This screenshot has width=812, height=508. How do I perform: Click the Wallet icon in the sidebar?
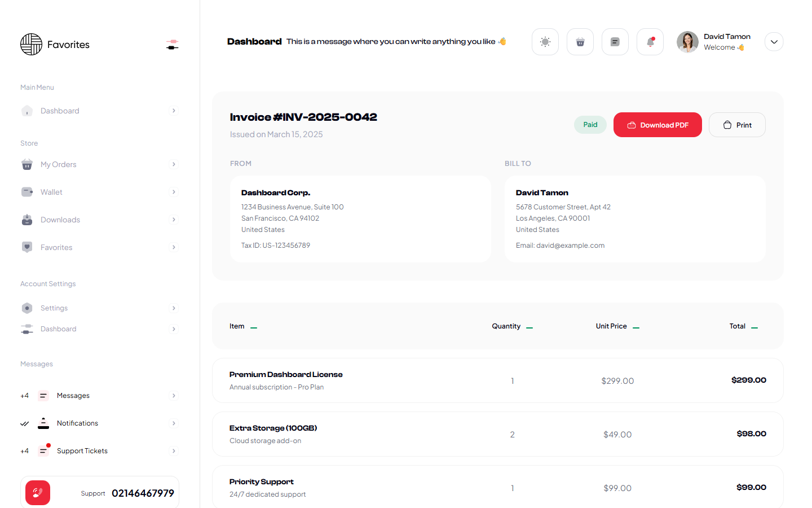click(x=27, y=192)
